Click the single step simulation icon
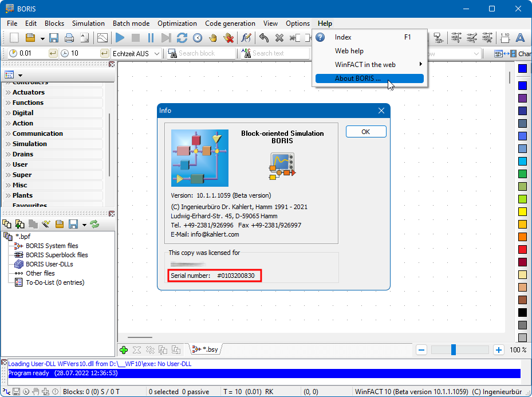Screen dimensions: 532x397 166,38
